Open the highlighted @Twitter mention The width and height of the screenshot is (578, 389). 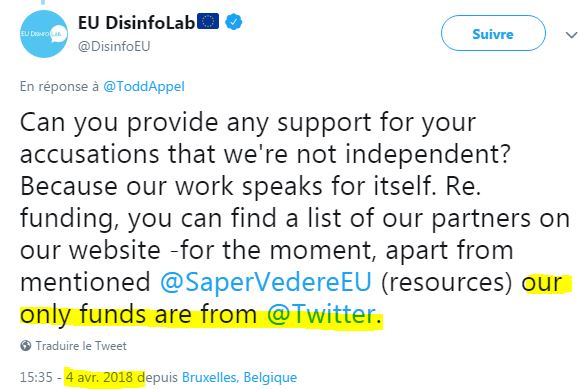tap(321, 315)
